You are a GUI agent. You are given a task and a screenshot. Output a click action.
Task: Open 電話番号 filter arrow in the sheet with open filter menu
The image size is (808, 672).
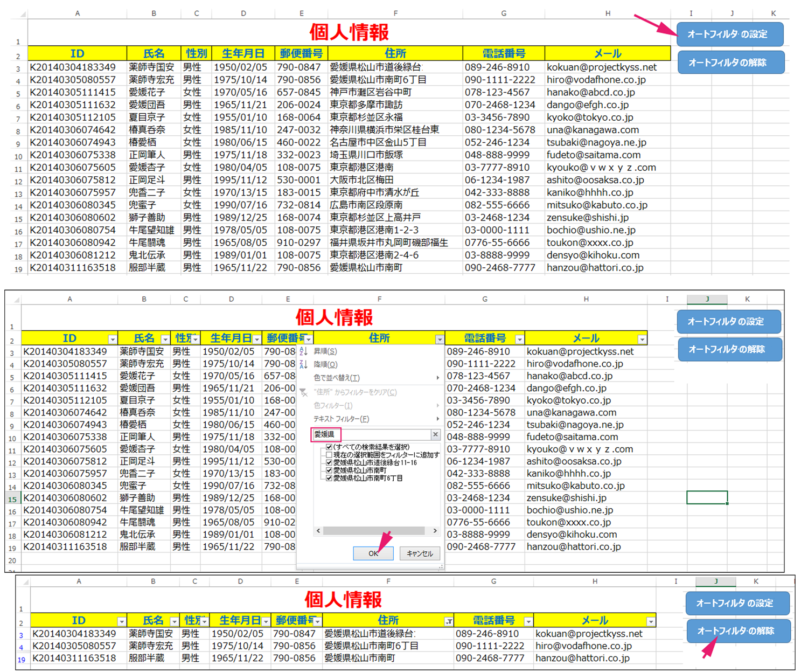click(x=519, y=340)
